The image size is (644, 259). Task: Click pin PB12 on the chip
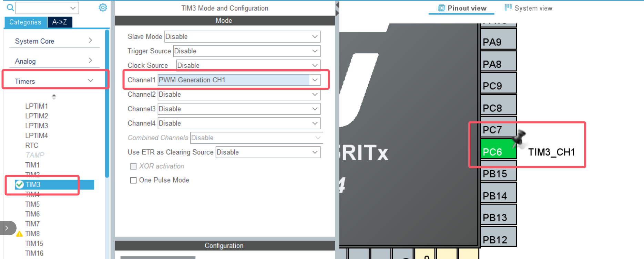click(498, 236)
